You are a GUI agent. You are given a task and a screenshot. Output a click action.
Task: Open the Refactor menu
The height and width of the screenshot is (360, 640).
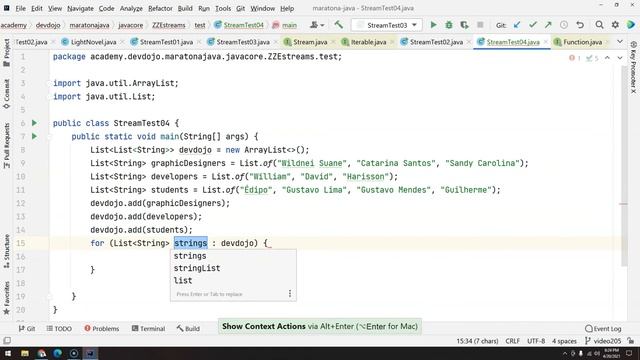click(160, 8)
